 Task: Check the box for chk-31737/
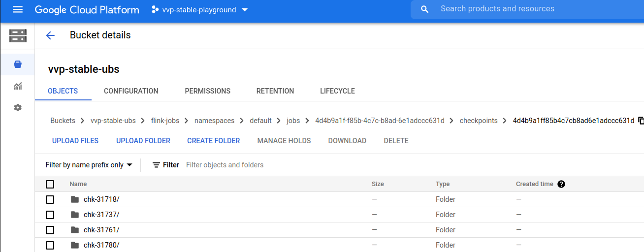point(50,215)
